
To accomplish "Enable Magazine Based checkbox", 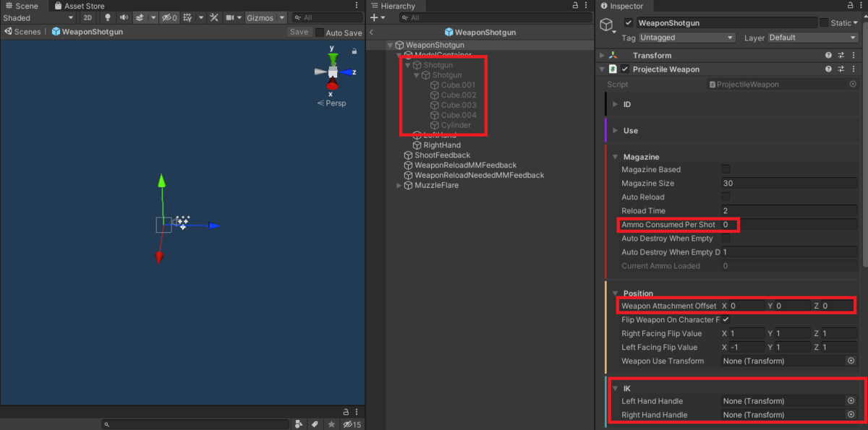I will (x=726, y=169).
